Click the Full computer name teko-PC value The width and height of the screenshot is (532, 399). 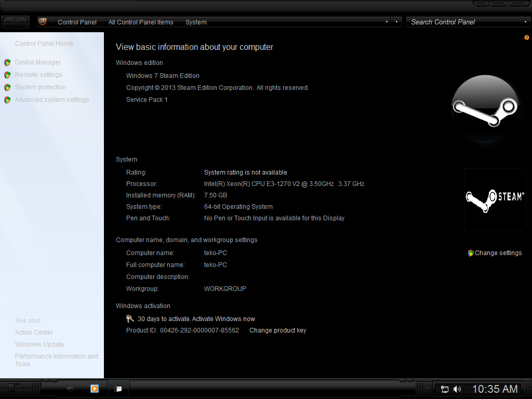(216, 265)
